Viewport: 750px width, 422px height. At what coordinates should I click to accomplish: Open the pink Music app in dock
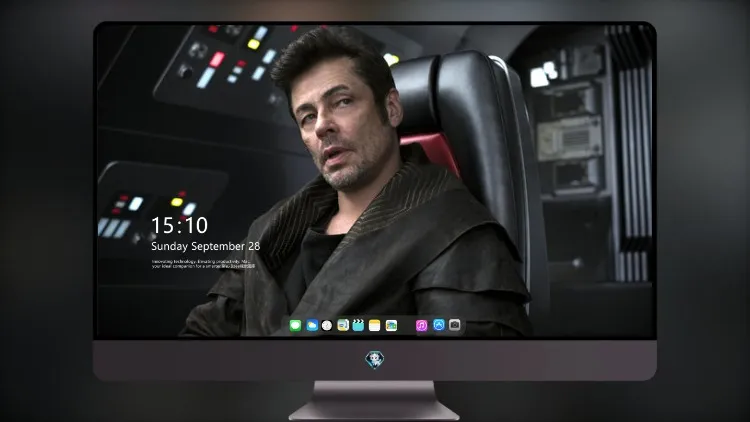pyautogui.click(x=421, y=325)
